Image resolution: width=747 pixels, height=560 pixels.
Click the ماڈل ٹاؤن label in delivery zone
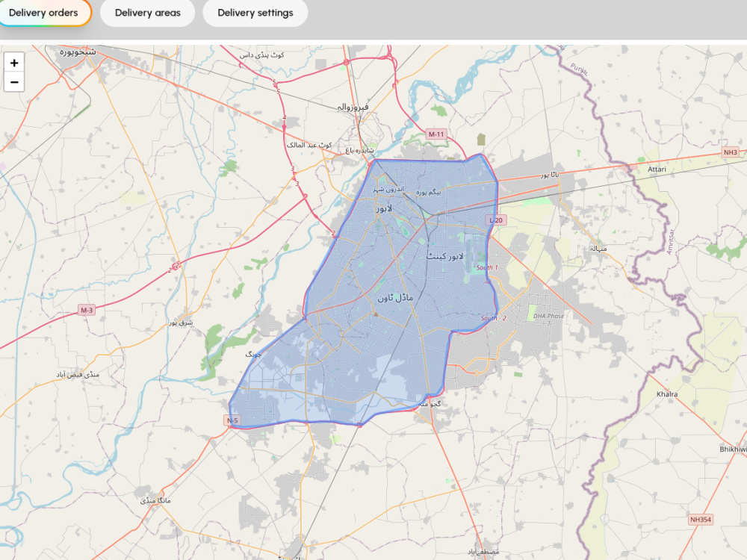click(395, 298)
